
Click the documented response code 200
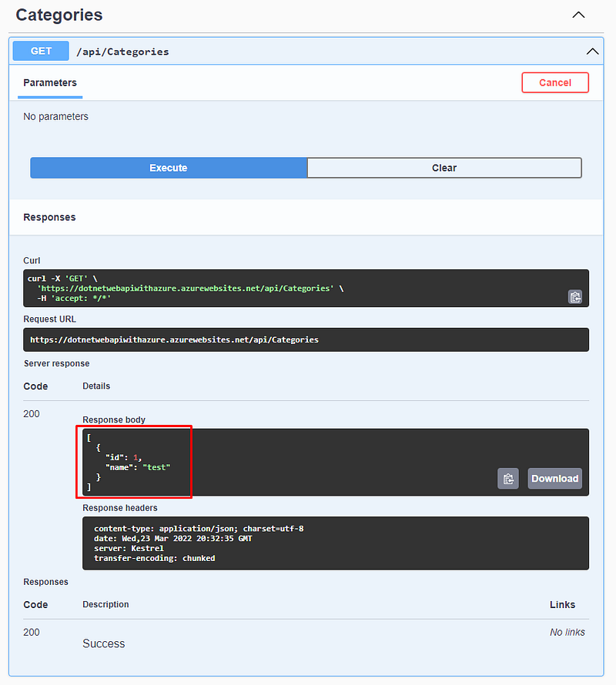click(32, 632)
